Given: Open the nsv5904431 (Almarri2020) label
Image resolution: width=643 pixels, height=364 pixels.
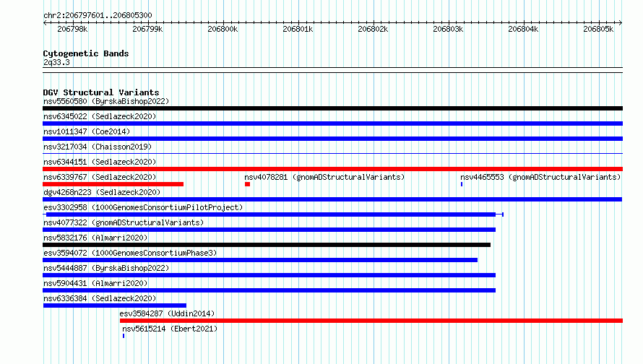Looking at the screenshot, I should click(x=95, y=283).
